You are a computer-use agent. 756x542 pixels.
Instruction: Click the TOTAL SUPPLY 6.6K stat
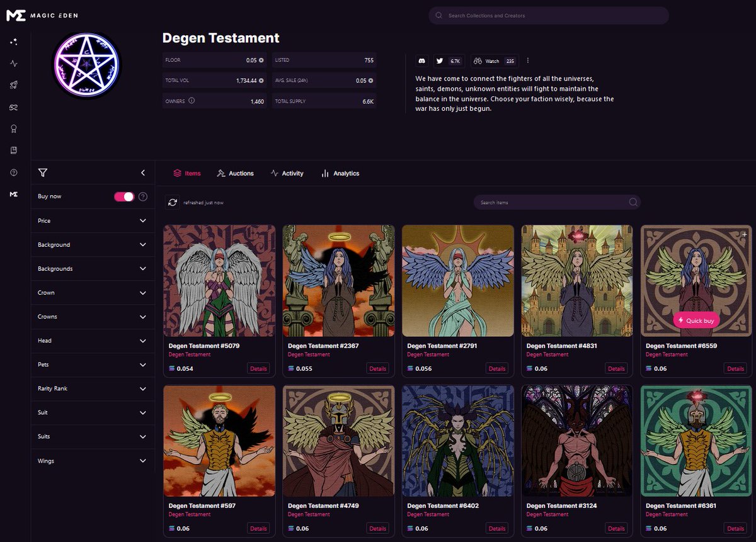324,101
